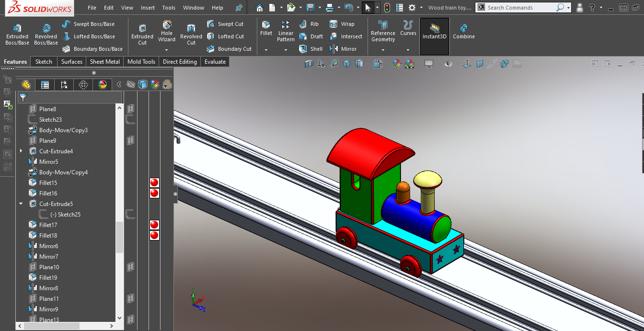Open the Reference Geometry dropdown arrow
This screenshot has width=644, height=331.
coord(383,50)
